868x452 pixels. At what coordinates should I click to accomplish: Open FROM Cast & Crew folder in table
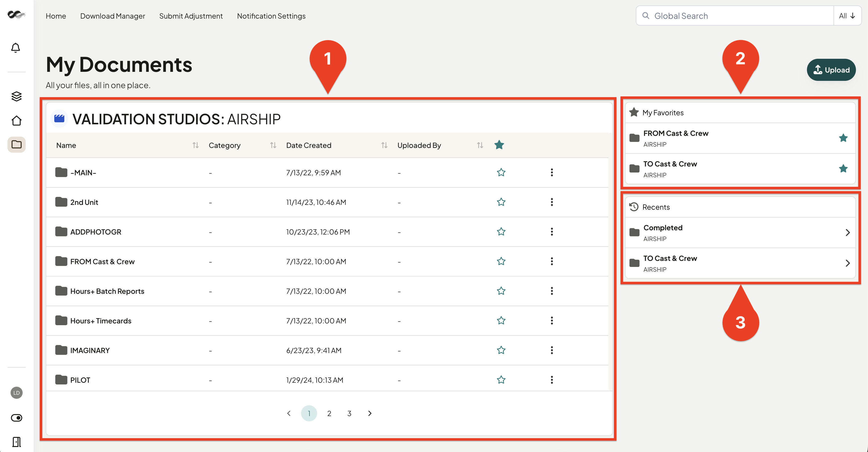click(x=103, y=262)
